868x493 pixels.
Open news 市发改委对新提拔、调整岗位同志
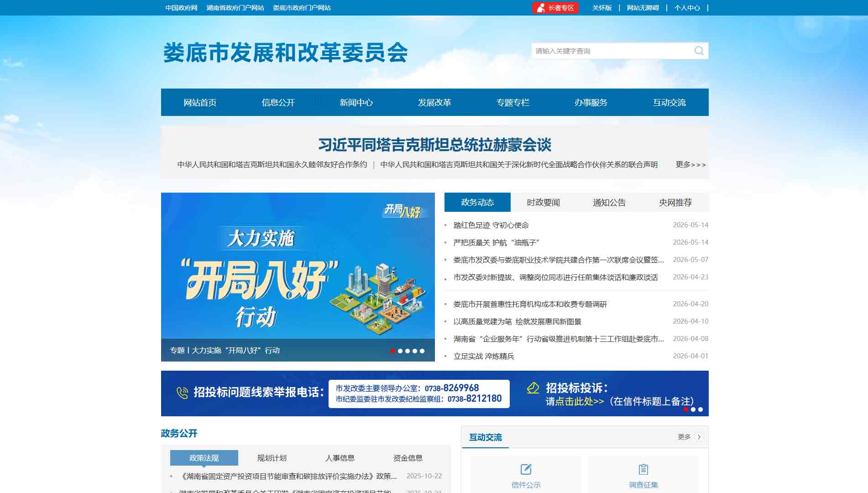coord(555,277)
